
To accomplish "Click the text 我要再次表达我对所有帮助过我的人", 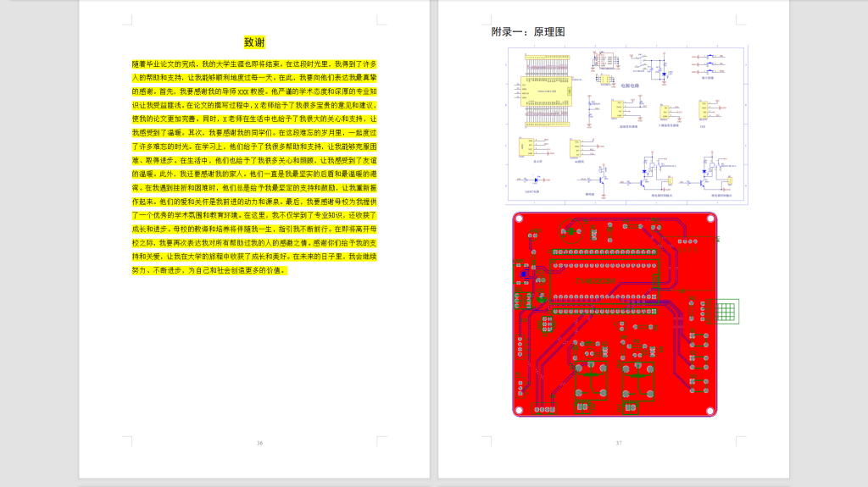I will [214, 243].
